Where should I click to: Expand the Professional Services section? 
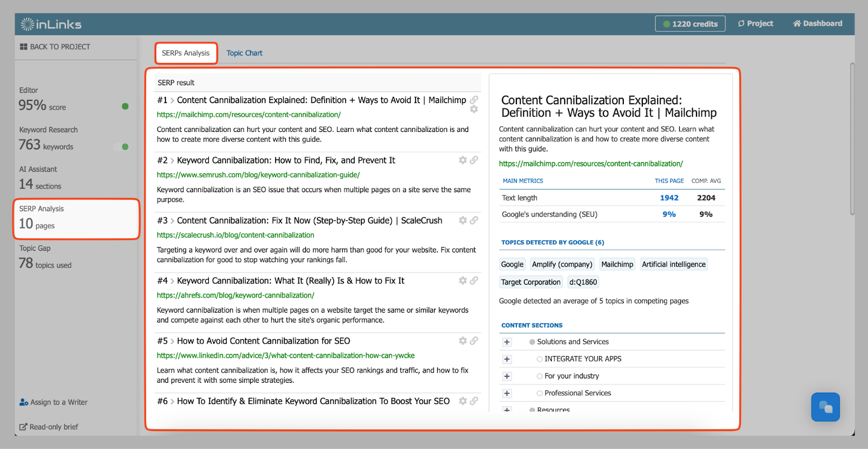pyautogui.click(x=507, y=393)
